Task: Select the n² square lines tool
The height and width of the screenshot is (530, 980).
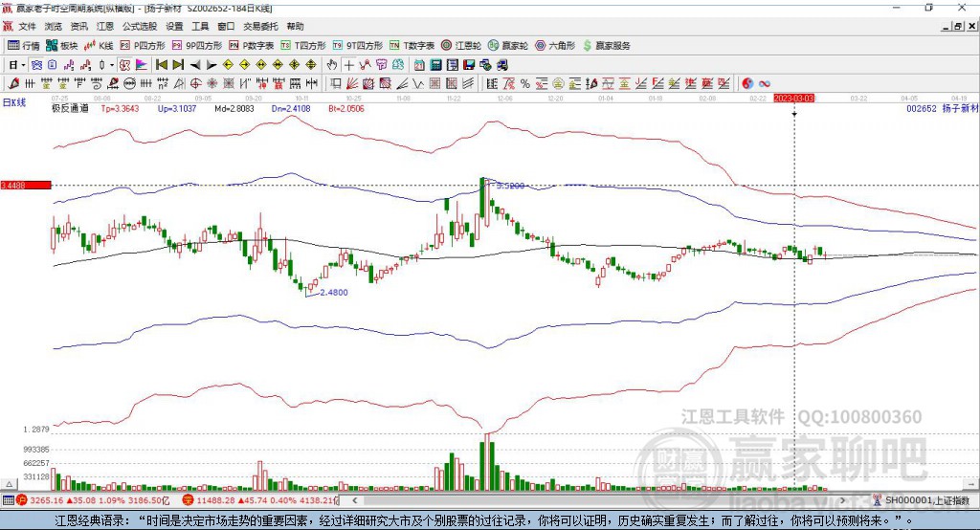Action: (x=163, y=83)
